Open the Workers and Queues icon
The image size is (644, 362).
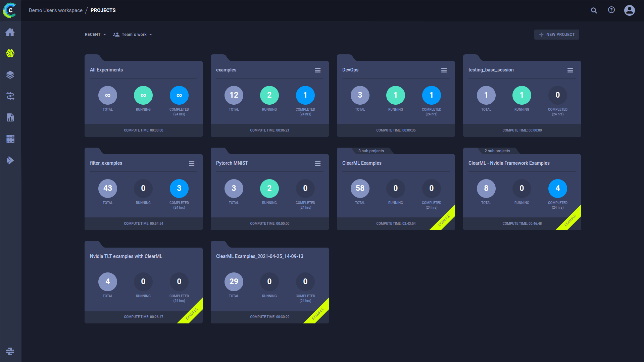click(10, 139)
